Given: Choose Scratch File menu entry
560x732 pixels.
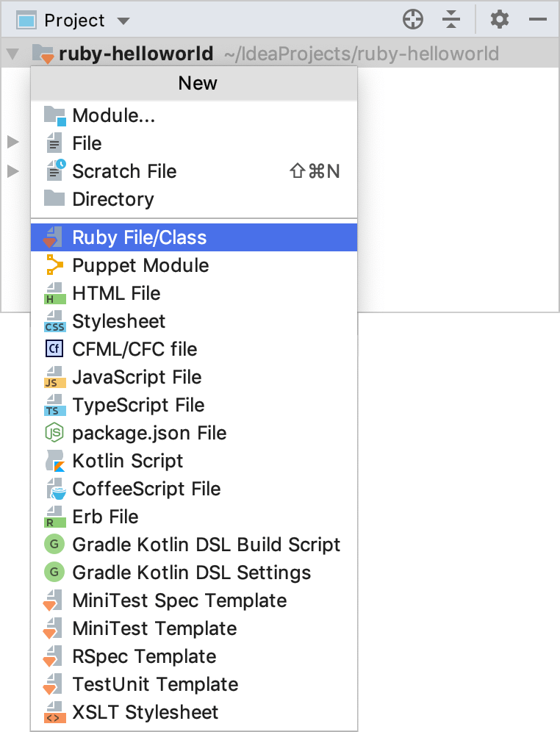Looking at the screenshot, I should pos(124,171).
